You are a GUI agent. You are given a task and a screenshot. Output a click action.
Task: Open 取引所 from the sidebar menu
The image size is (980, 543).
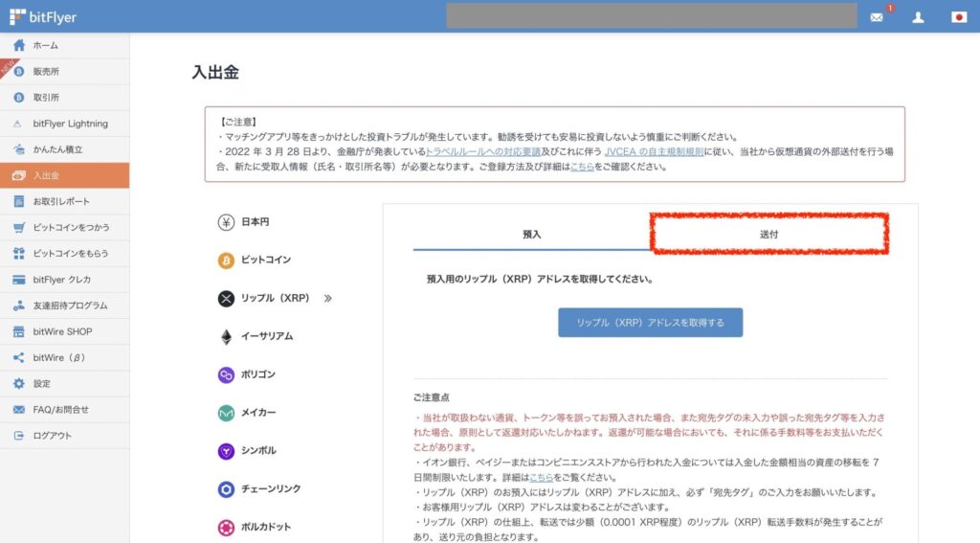click(65, 98)
